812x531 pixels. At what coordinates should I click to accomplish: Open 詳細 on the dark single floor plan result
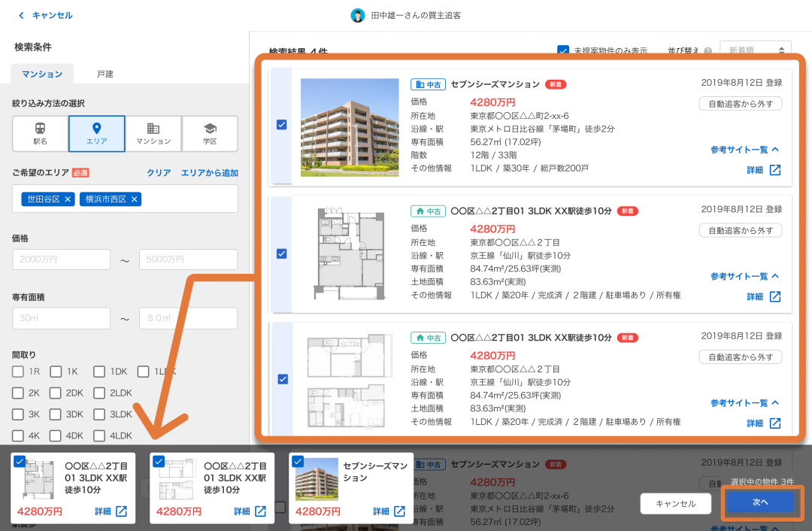point(764,297)
